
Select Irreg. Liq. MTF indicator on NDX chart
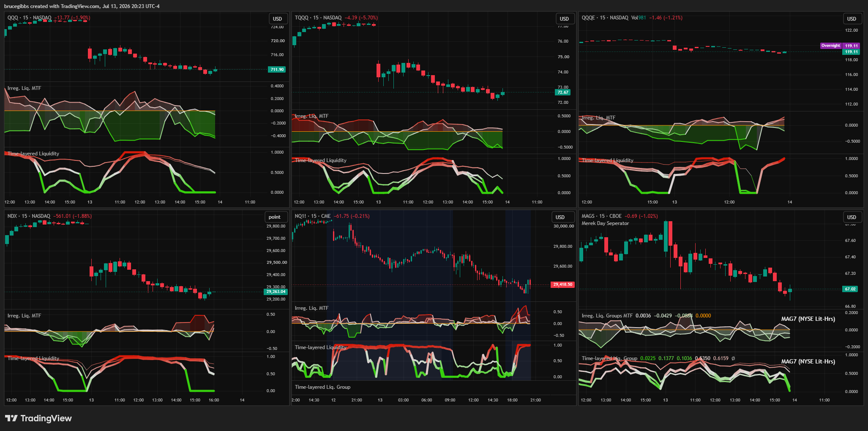24,316
